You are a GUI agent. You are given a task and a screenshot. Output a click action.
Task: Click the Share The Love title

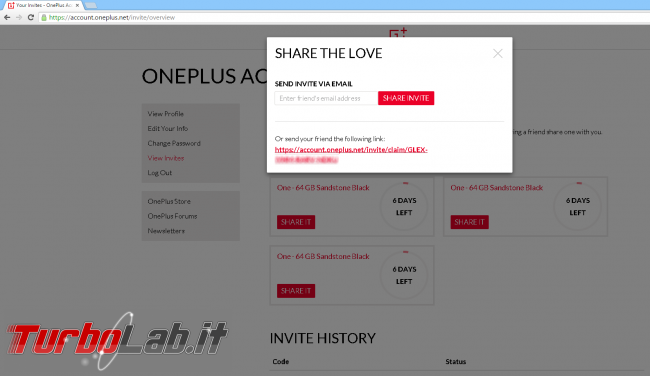tap(328, 53)
